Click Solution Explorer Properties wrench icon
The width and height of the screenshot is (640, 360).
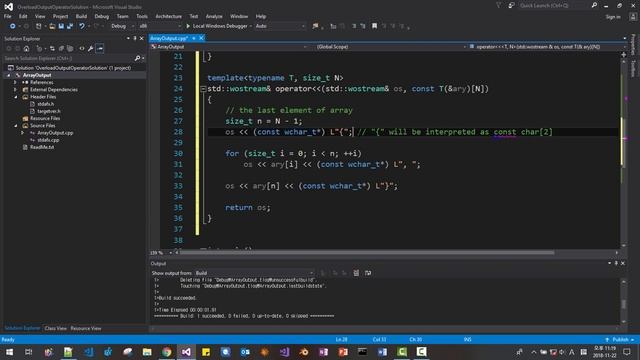91,49
